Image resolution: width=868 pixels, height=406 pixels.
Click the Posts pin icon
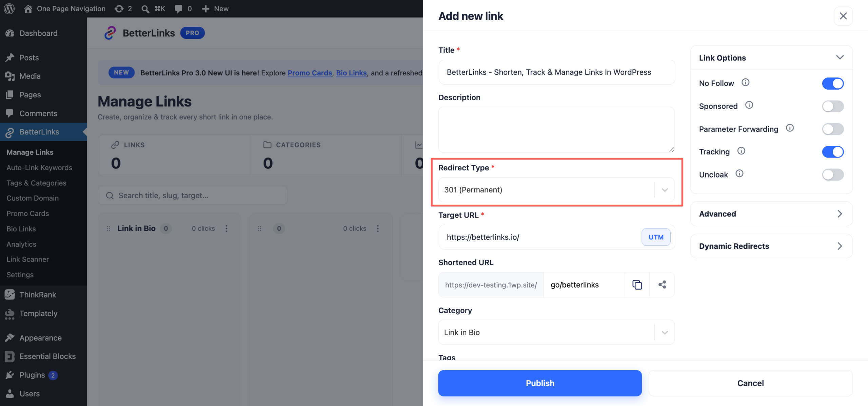(10, 57)
